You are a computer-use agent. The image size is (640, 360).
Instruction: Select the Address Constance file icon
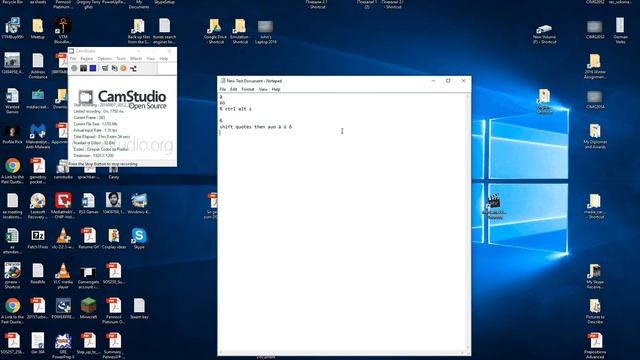coord(38,66)
